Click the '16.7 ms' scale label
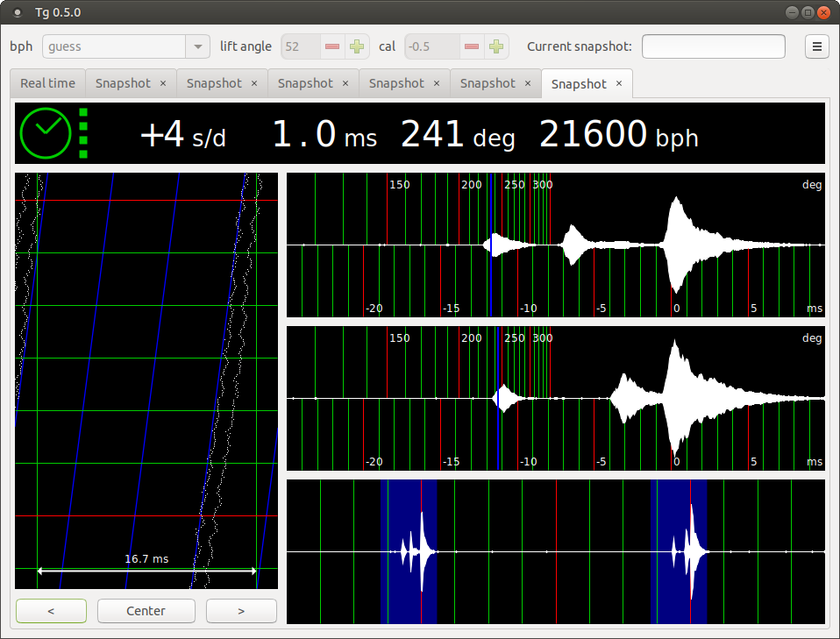 click(x=146, y=559)
